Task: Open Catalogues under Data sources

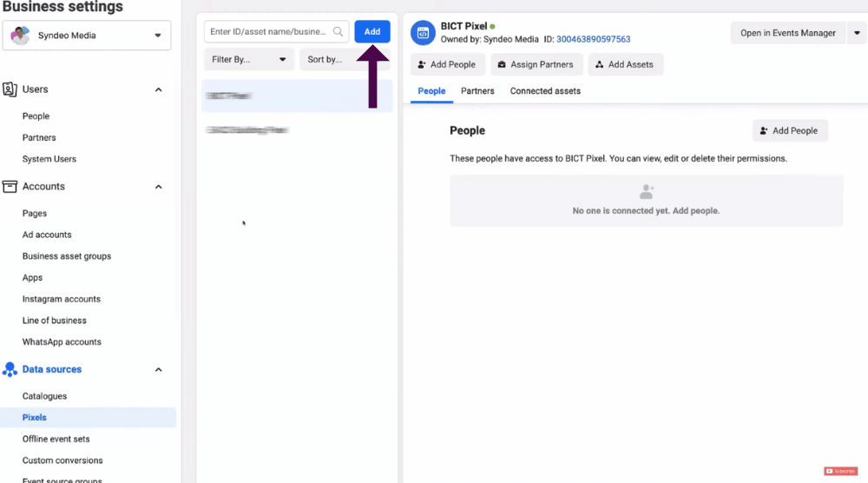Action: [44, 396]
